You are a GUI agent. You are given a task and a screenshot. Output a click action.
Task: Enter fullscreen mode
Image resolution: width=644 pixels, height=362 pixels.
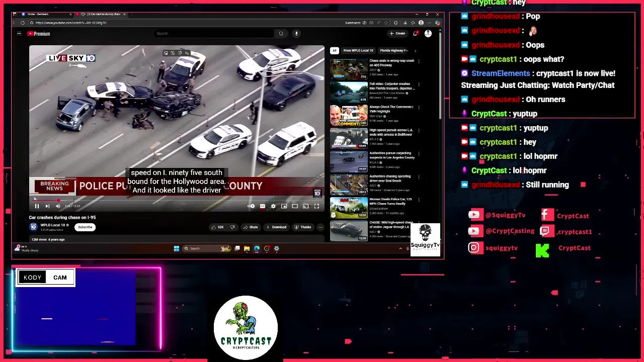[316, 206]
